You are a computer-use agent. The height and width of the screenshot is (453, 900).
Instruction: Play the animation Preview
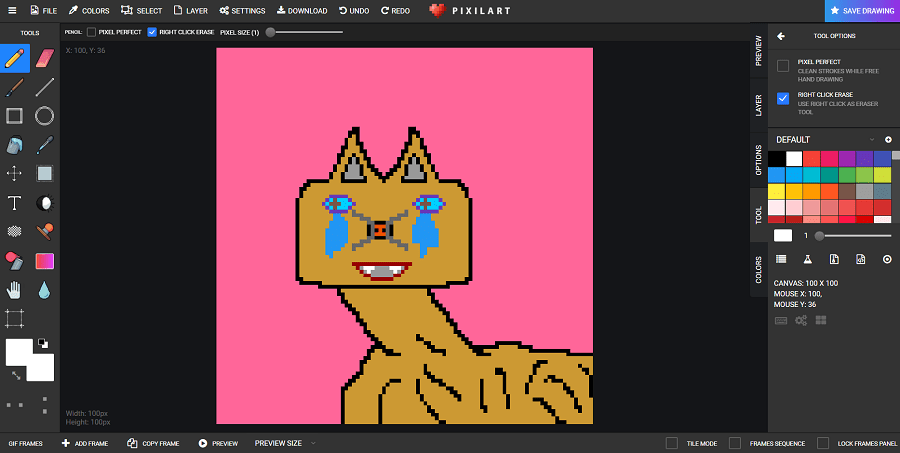coord(218,443)
